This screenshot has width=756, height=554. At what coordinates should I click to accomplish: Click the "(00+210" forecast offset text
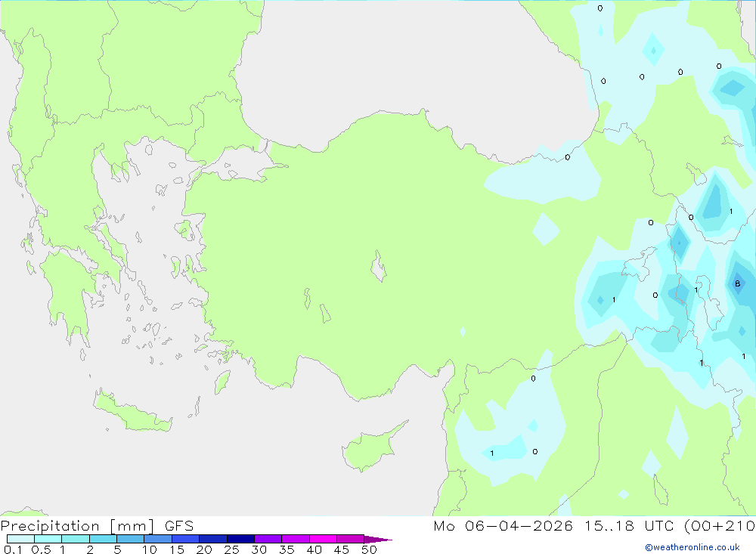pyautogui.click(x=720, y=526)
